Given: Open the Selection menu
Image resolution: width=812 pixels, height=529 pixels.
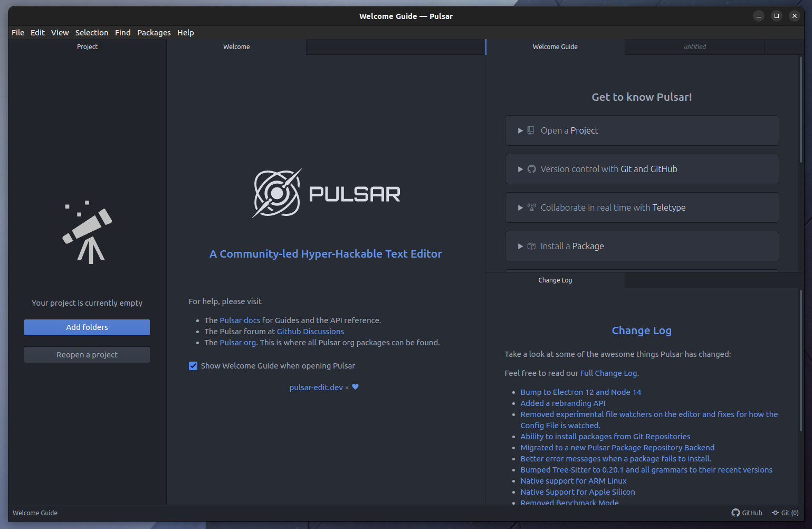Looking at the screenshot, I should [92, 33].
